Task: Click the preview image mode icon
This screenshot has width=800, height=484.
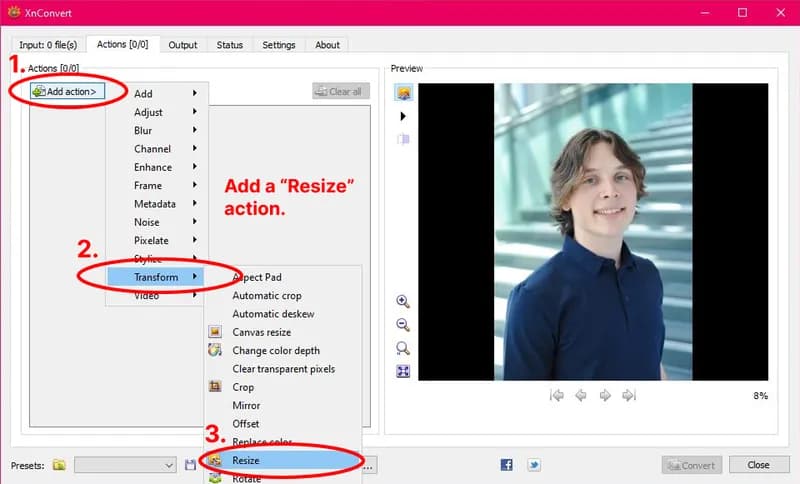Action: [x=404, y=93]
